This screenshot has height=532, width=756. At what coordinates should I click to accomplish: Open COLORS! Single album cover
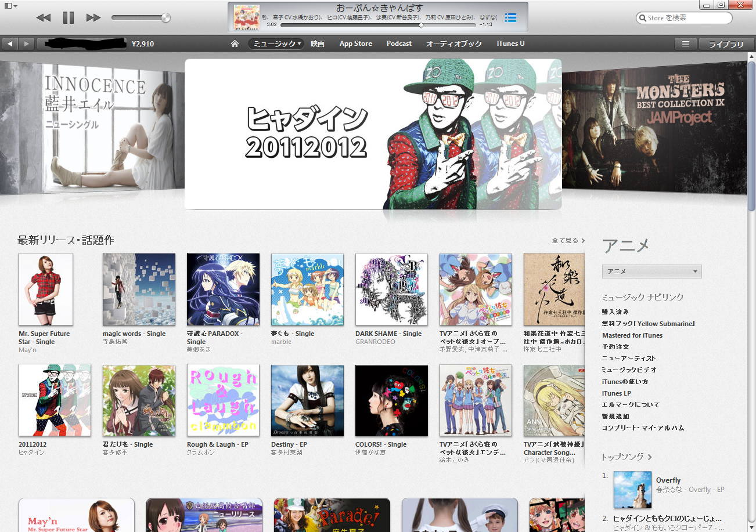coord(391,400)
